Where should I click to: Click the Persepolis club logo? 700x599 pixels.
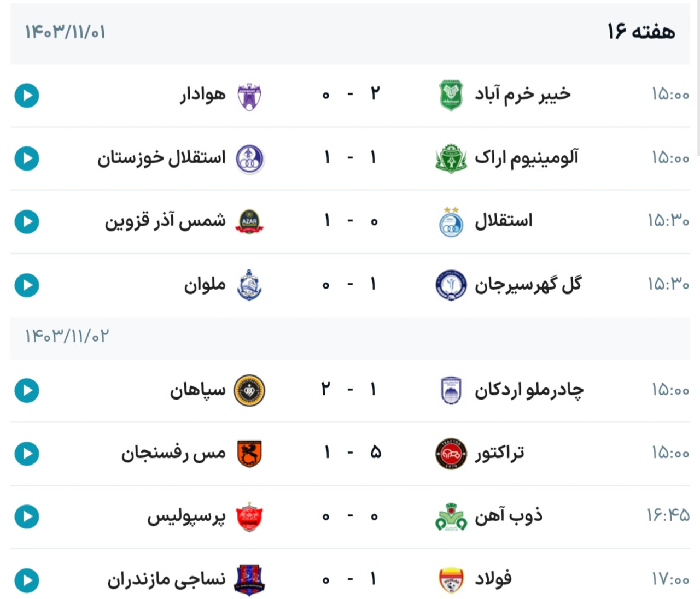tap(249, 517)
